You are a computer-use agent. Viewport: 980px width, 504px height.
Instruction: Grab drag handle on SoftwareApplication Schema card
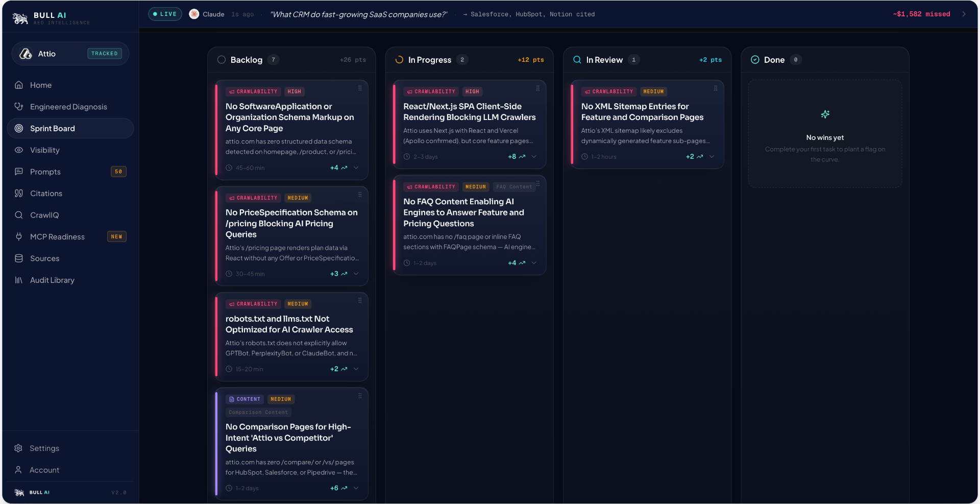pyautogui.click(x=360, y=88)
